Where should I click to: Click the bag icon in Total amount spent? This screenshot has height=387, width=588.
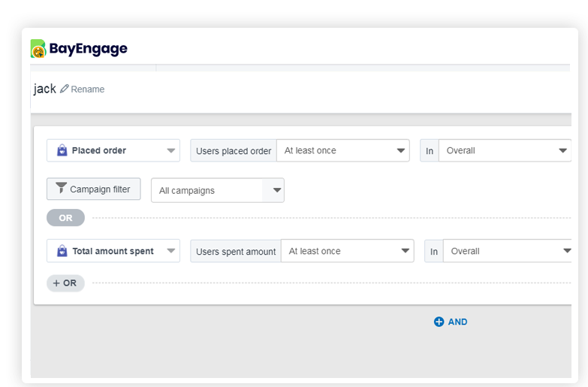pos(62,251)
